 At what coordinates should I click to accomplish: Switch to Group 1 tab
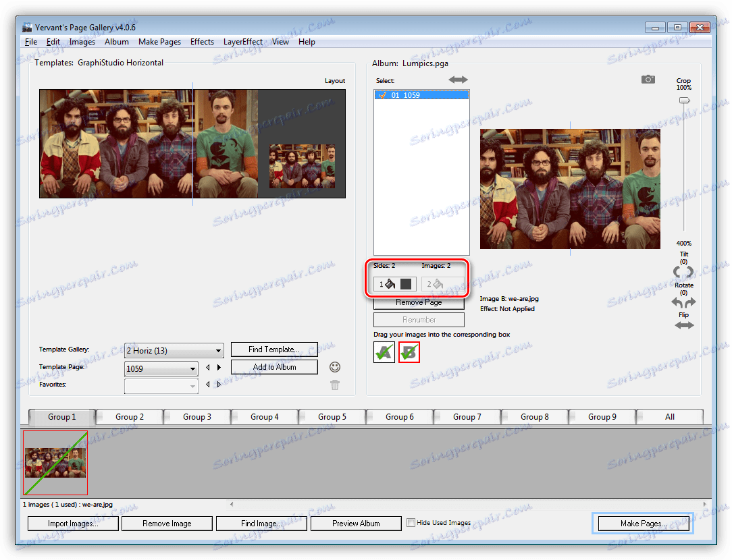pyautogui.click(x=61, y=417)
